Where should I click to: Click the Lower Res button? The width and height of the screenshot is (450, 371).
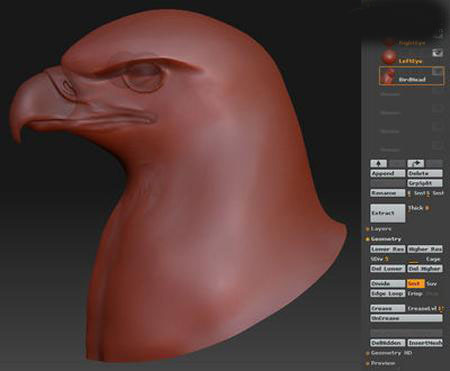coord(388,249)
